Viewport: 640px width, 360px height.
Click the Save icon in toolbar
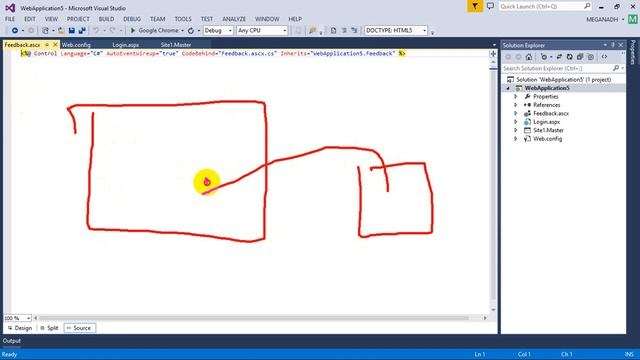click(72, 31)
